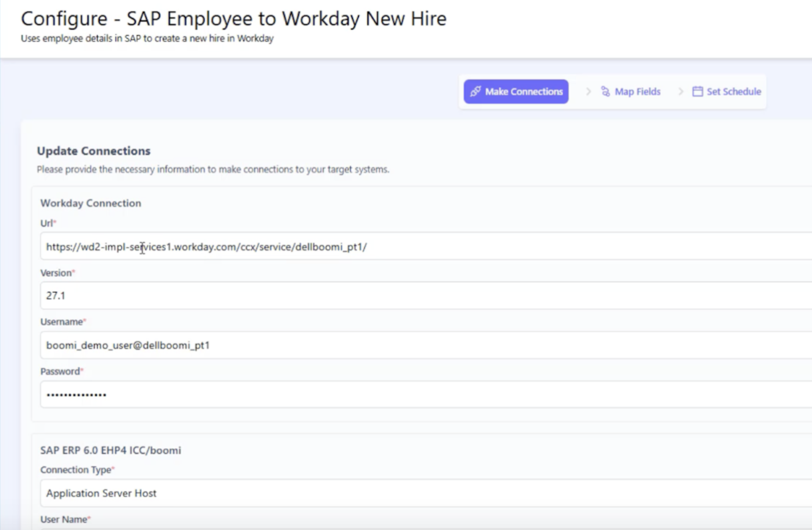Click the Connection Type label
Viewport: 812px width, 530px height.
point(77,470)
